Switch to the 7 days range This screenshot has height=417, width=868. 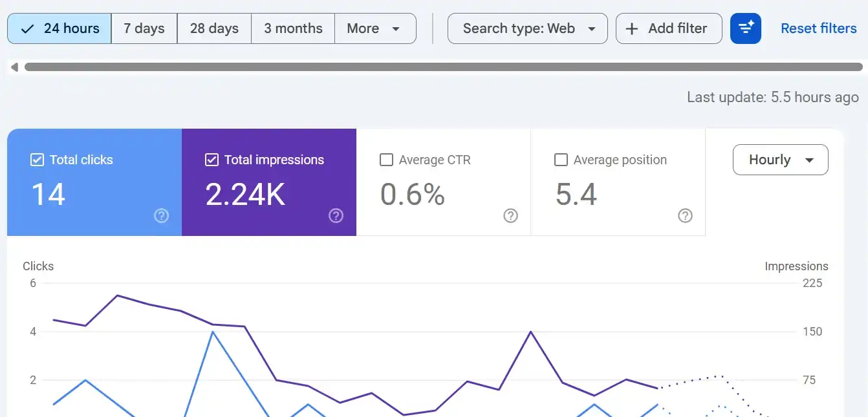[x=144, y=28]
